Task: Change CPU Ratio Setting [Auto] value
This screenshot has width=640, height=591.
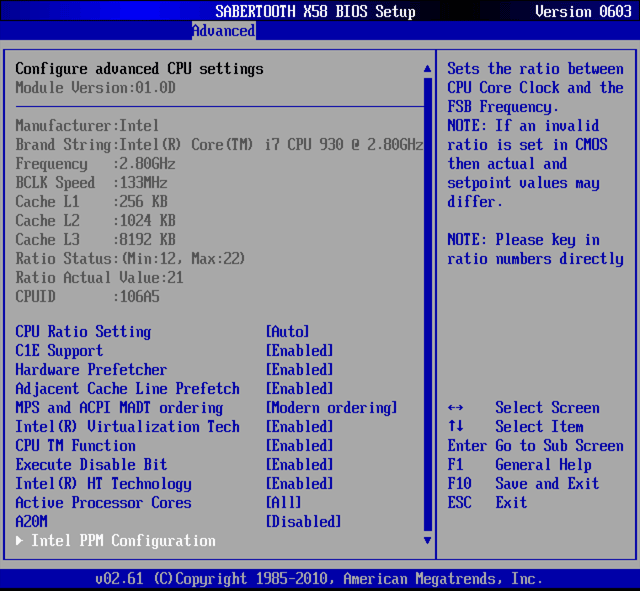Action: click(287, 331)
